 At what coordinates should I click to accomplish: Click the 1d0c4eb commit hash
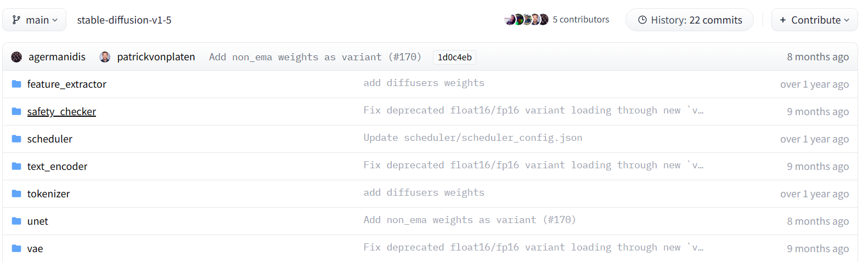coord(454,57)
